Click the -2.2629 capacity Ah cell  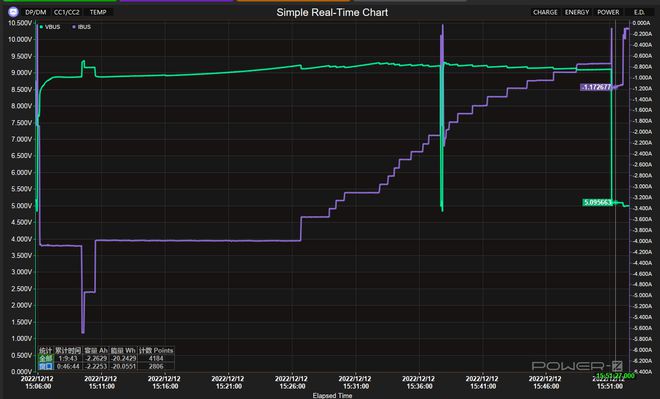pyautogui.click(x=96, y=358)
